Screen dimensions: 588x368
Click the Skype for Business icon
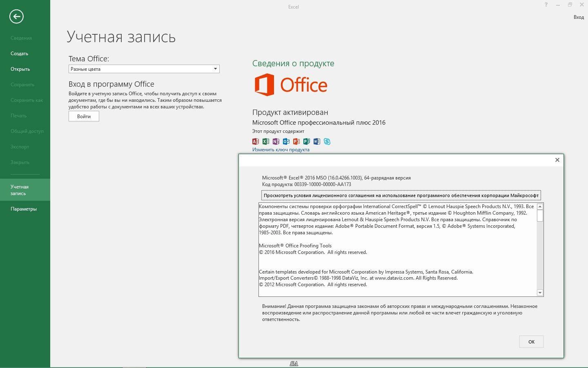327,141
